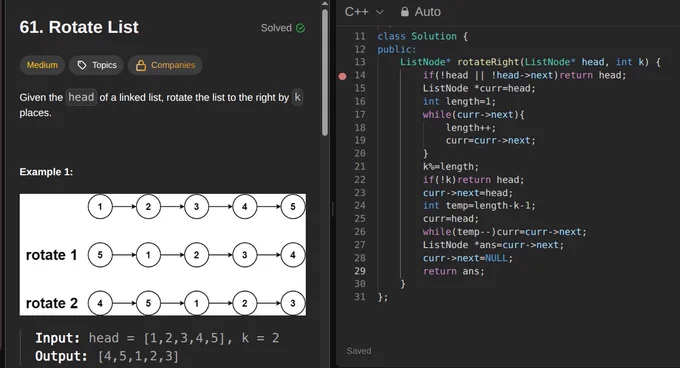Click the green Solved checkmark icon
680x368 pixels.
click(300, 28)
